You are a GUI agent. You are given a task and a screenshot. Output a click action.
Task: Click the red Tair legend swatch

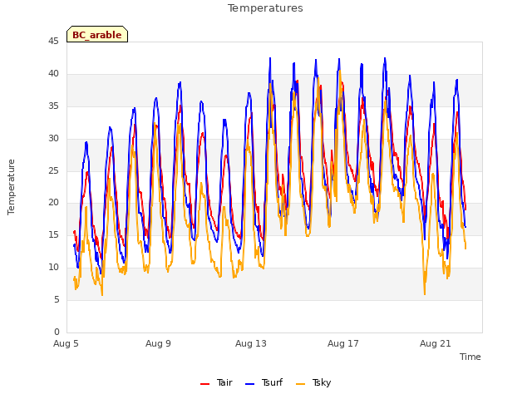205,384
